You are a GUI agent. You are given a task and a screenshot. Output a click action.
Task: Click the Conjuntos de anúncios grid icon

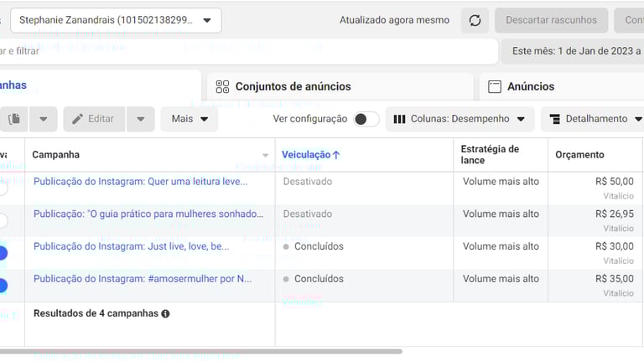pyautogui.click(x=222, y=86)
